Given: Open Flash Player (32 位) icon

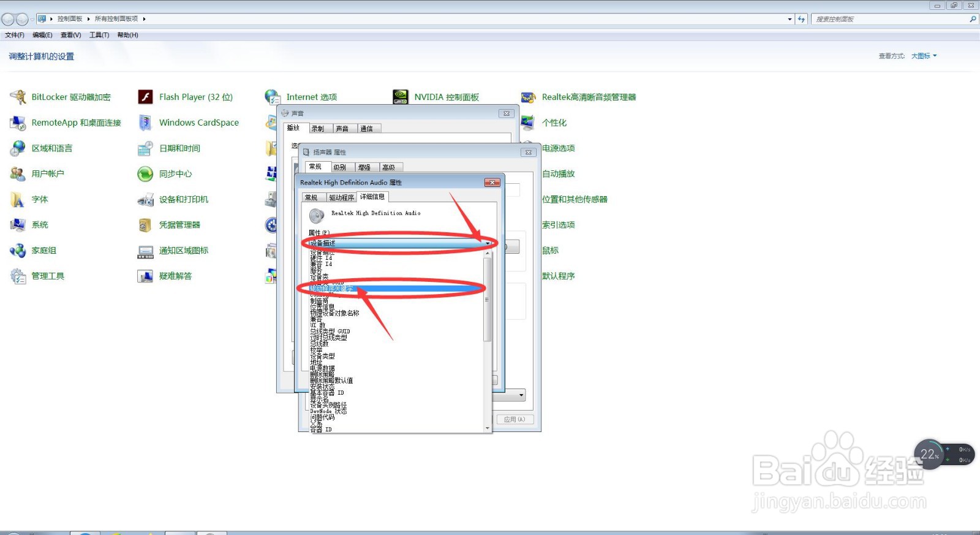Looking at the screenshot, I should (x=146, y=97).
